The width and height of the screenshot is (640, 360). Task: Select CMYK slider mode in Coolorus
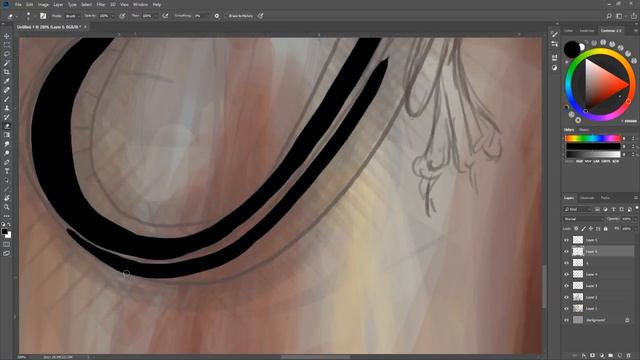click(606, 162)
